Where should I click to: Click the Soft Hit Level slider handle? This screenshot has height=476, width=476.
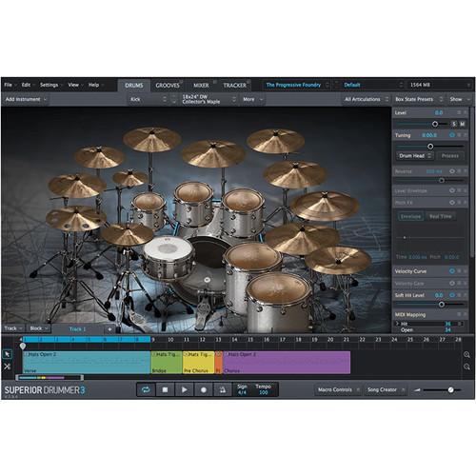442,305
